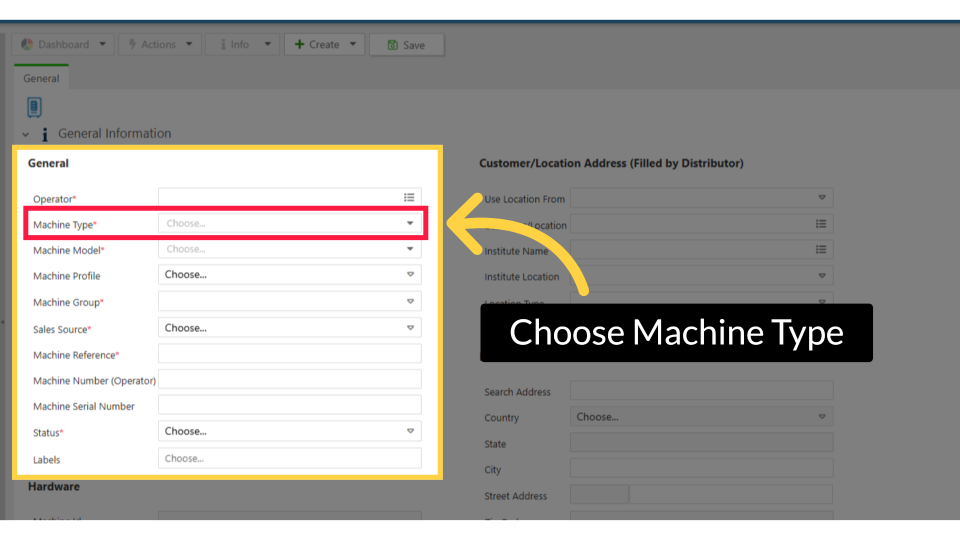Open the Actions dropdown menu
This screenshot has width=960, height=540.
158,45
